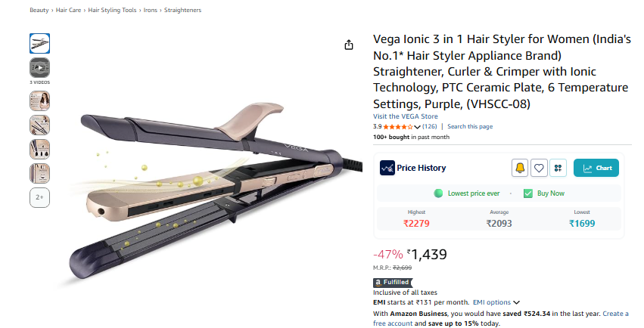Show more images via 2+ thumbnail
This screenshot has height=328, width=644.
click(39, 197)
